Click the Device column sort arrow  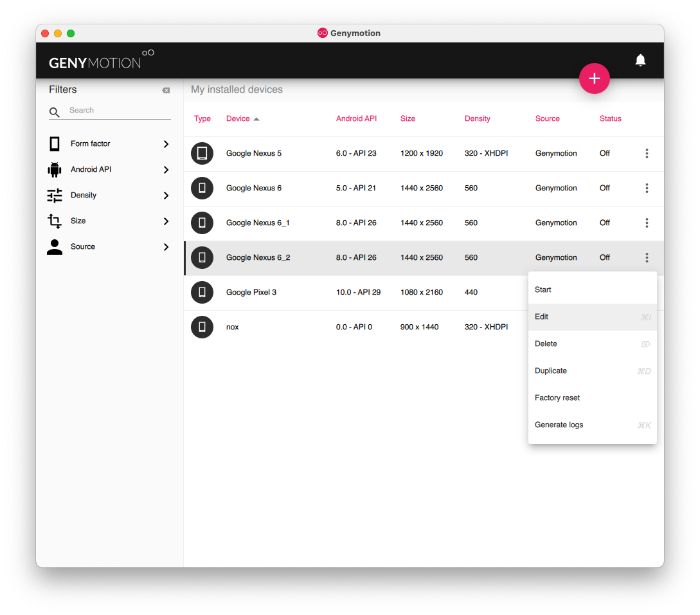point(256,120)
